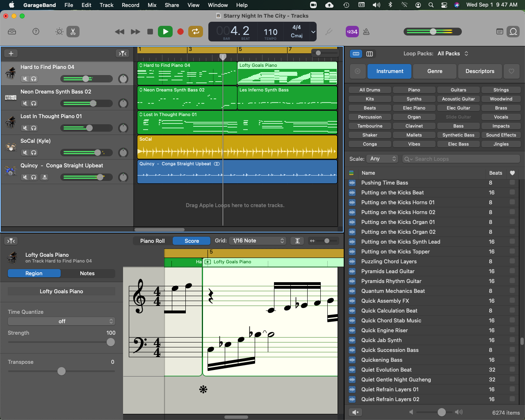Click the Rewind transport button
The height and width of the screenshot is (420, 525).
point(119,32)
